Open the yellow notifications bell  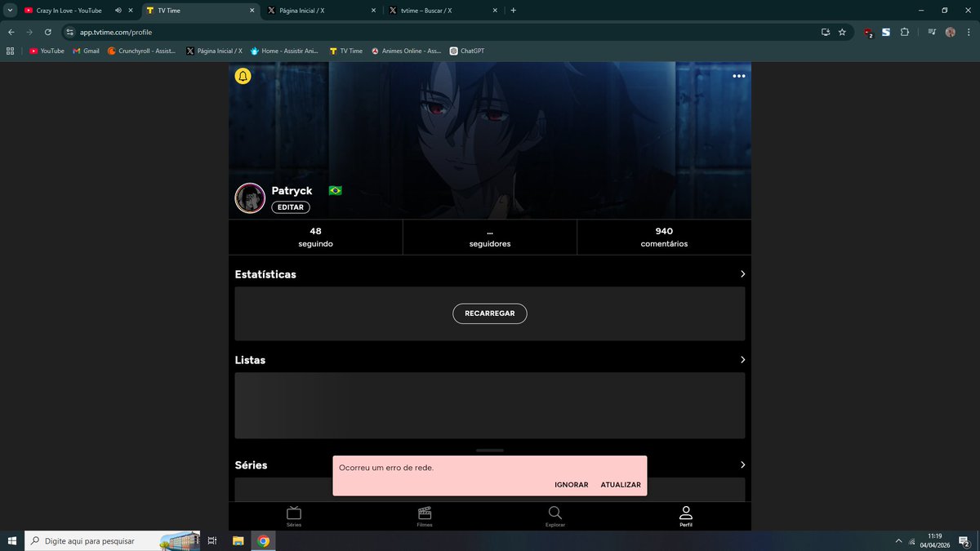(x=243, y=76)
